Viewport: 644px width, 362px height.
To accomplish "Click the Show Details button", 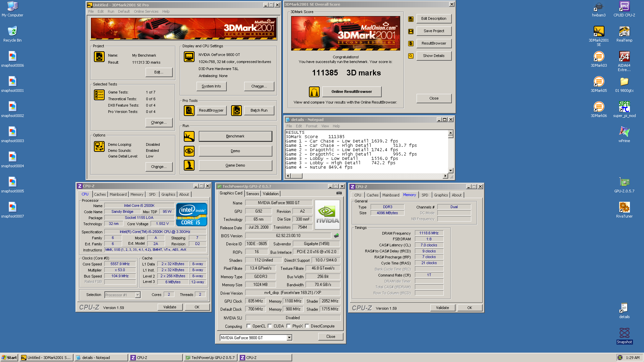I will click(434, 56).
